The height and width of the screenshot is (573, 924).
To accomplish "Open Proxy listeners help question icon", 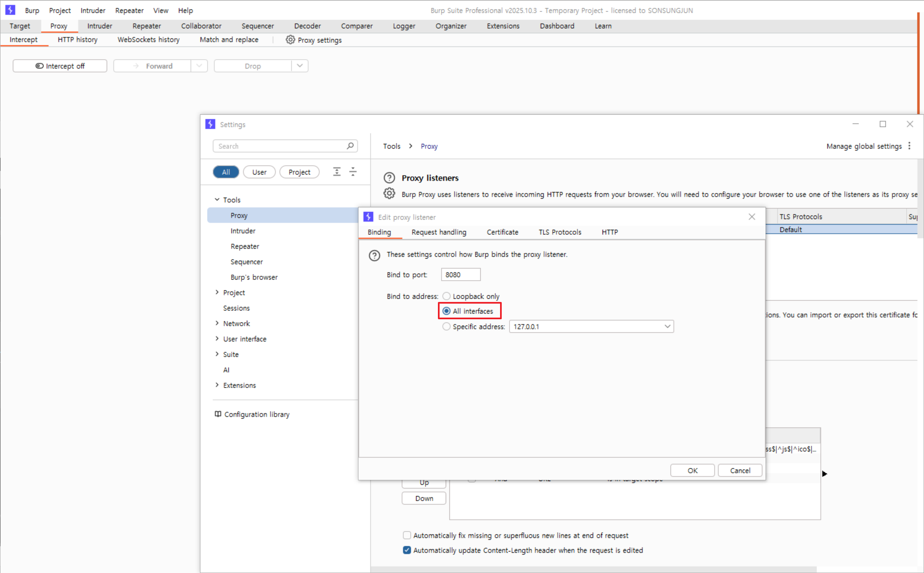I will point(389,178).
